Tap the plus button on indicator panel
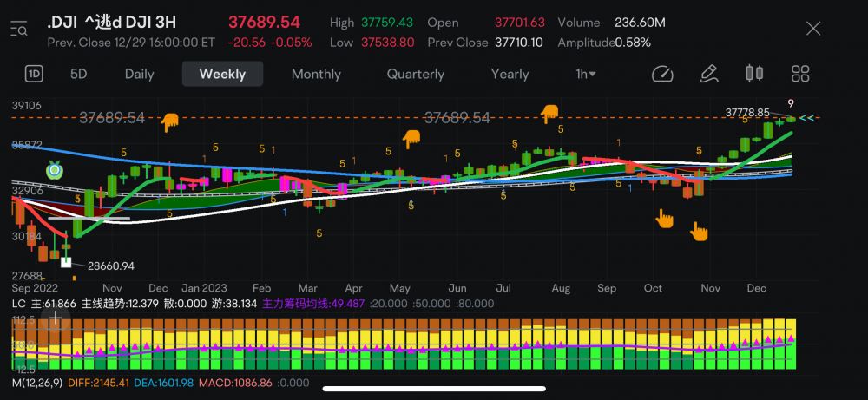Screen dimensions: 868x400 [56, 318]
